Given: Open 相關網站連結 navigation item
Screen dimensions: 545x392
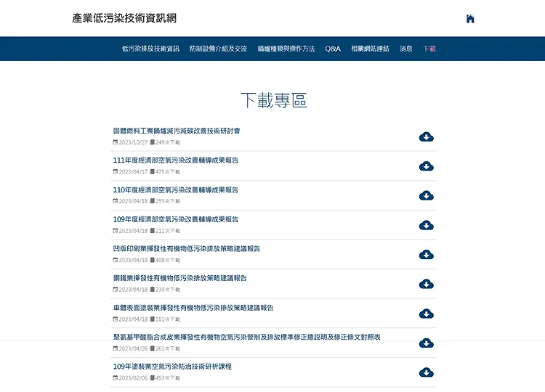Looking at the screenshot, I should (x=370, y=49).
